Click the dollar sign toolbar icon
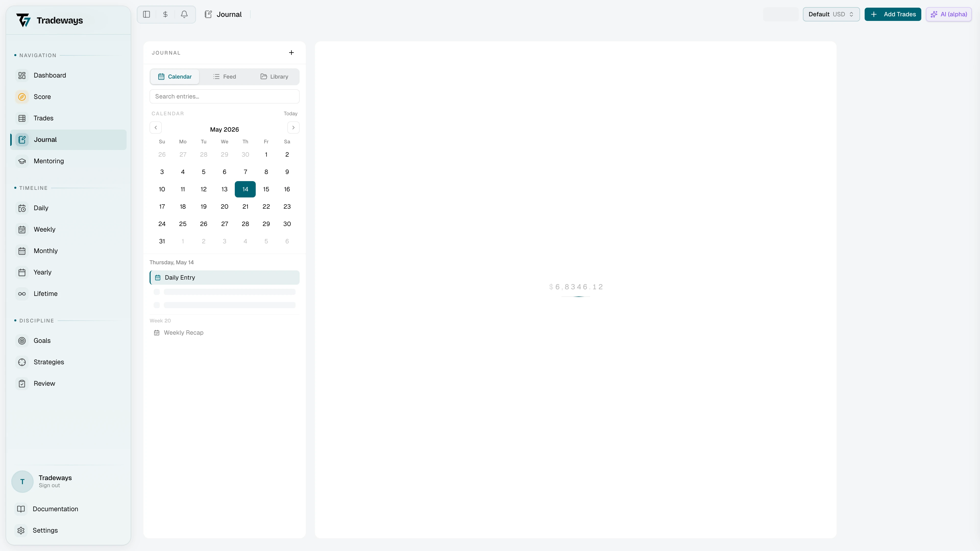The width and height of the screenshot is (980, 551). pyautogui.click(x=165, y=15)
